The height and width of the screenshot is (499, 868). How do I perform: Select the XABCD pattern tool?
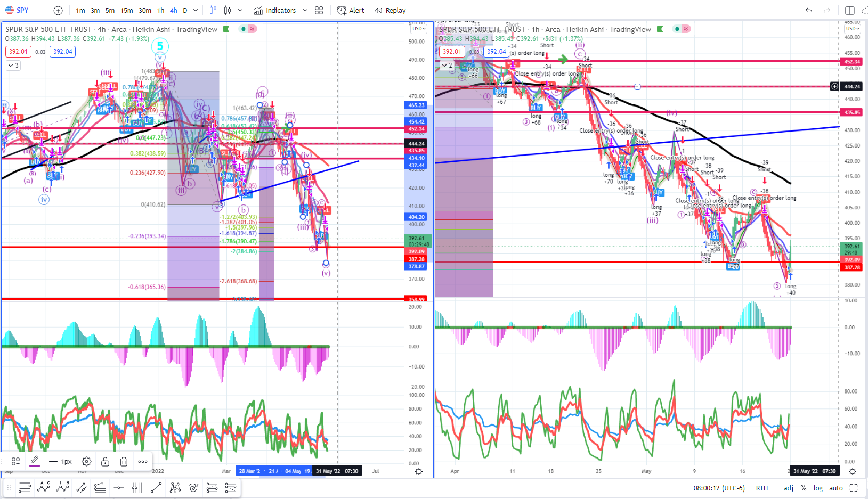coord(175,487)
